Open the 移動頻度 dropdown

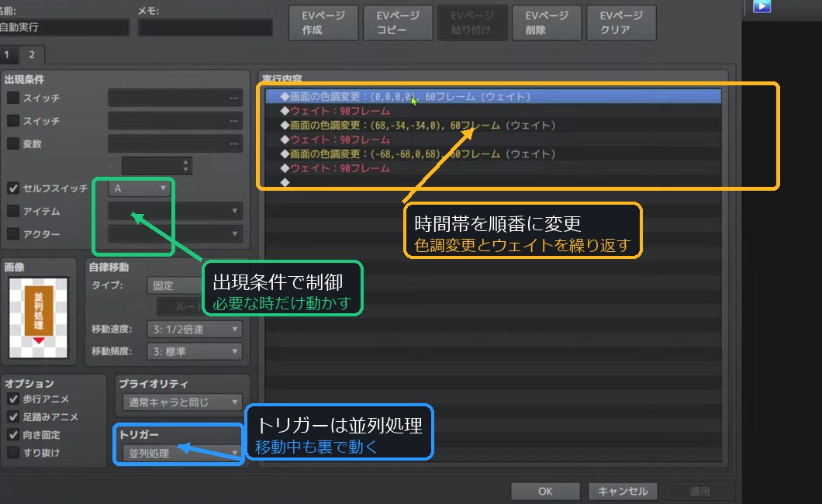(195, 351)
